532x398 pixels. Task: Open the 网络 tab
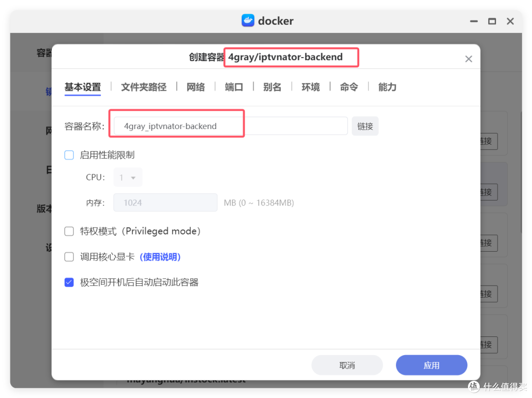(x=196, y=87)
